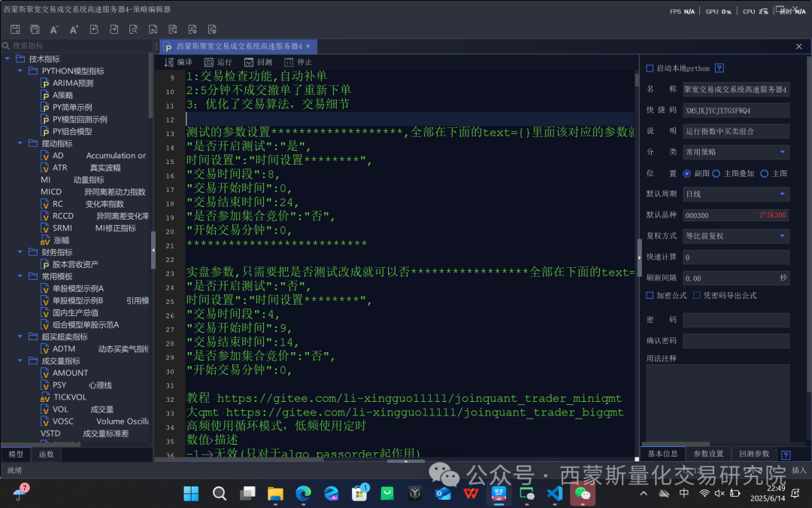The height and width of the screenshot is (508, 812).
Task: Click the 密码 input field
Action: 736,320
